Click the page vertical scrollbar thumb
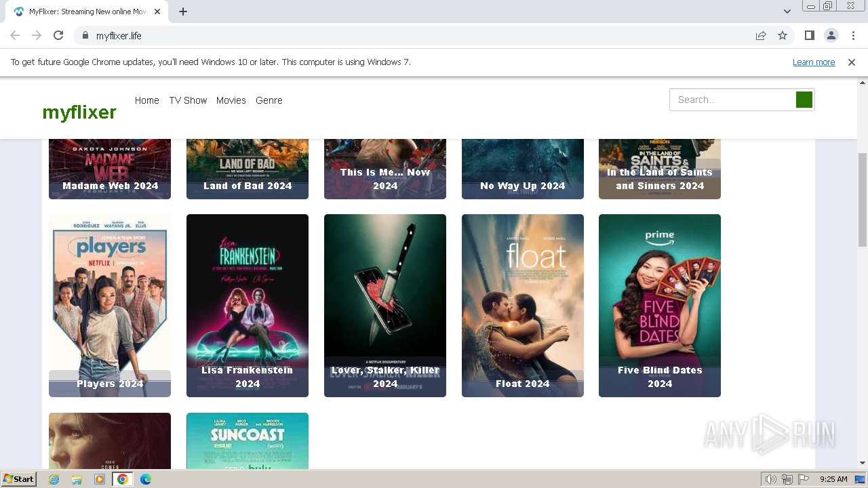The image size is (868, 488). (x=863, y=200)
